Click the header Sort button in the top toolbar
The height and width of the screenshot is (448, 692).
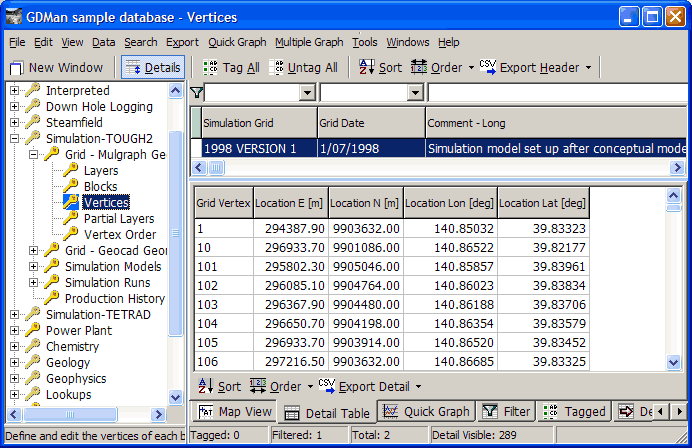(380, 68)
